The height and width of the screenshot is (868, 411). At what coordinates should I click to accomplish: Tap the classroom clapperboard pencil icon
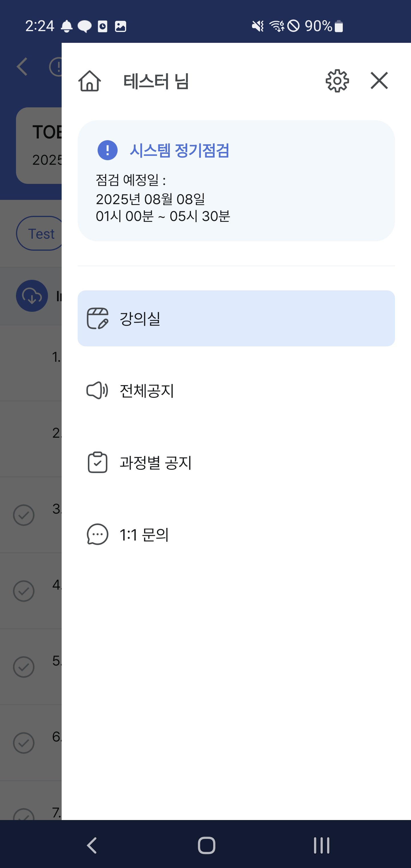click(97, 318)
